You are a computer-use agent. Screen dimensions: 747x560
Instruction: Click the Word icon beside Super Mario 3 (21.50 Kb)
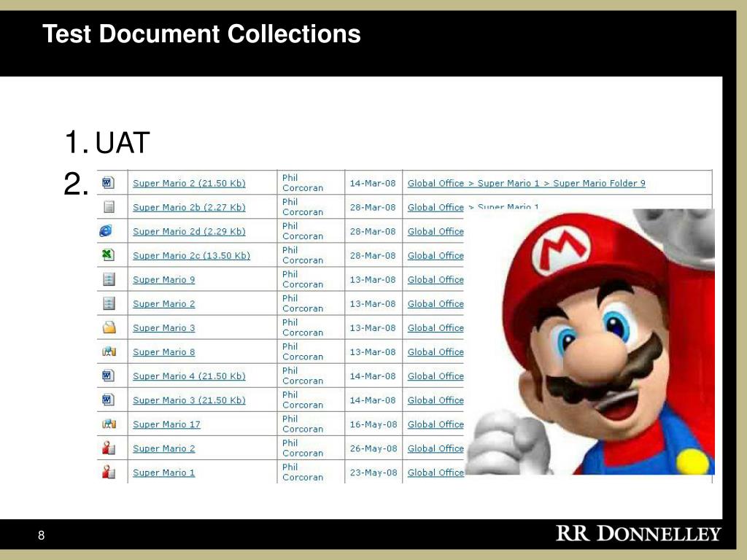click(108, 400)
